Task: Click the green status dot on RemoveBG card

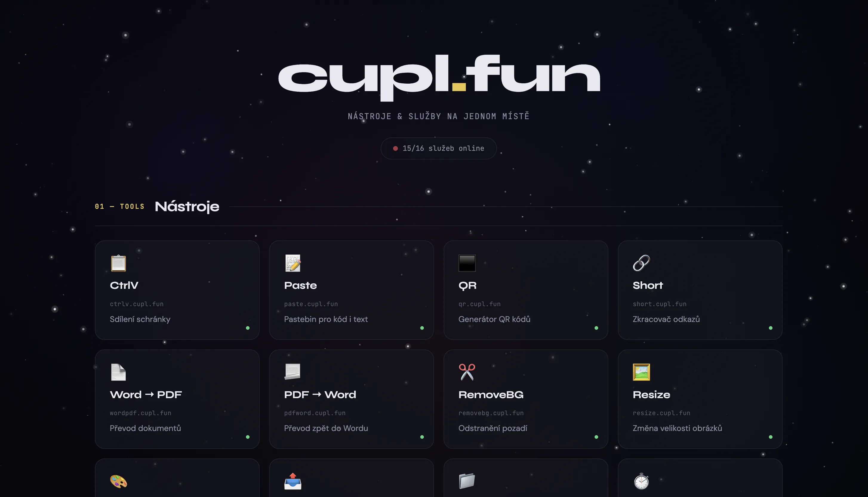Action: click(596, 437)
